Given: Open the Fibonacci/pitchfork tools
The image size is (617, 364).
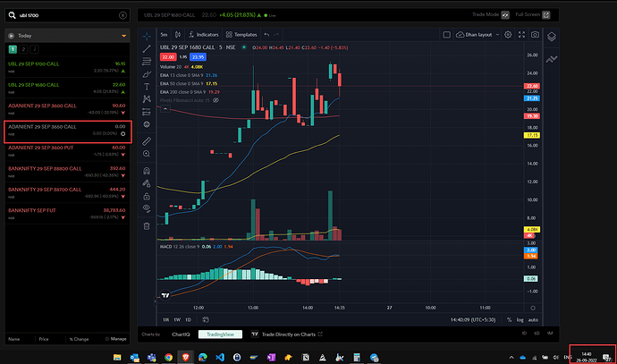Looking at the screenshot, I should click(x=147, y=62).
